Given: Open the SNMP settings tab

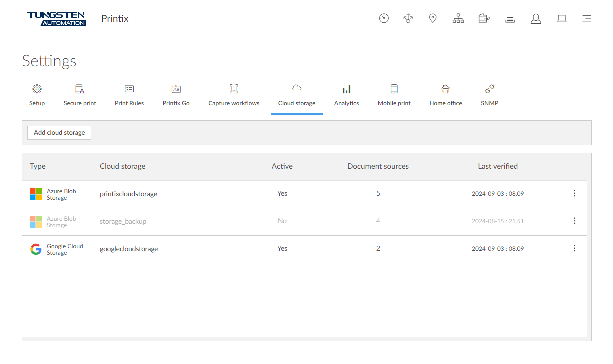Looking at the screenshot, I should click(489, 95).
